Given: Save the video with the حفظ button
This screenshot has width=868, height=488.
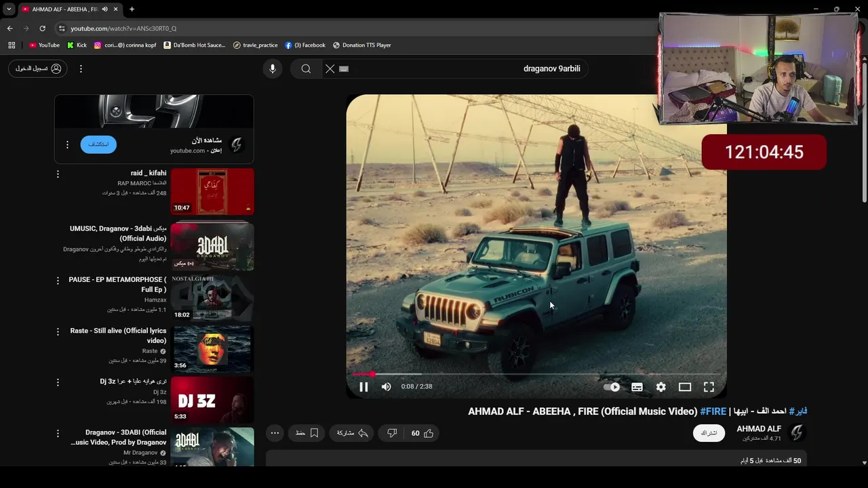Looking at the screenshot, I should [307, 433].
